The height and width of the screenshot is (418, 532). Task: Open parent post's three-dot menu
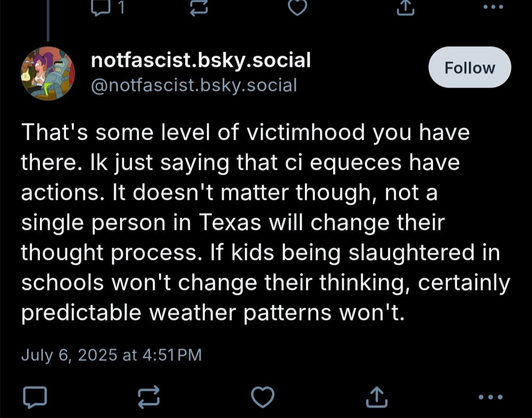tap(493, 7)
